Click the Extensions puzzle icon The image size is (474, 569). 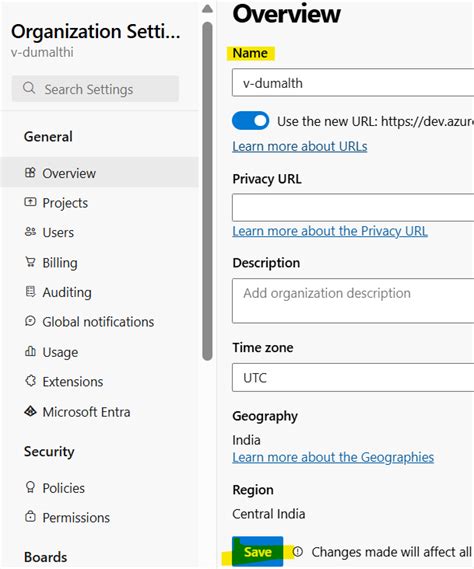(30, 381)
